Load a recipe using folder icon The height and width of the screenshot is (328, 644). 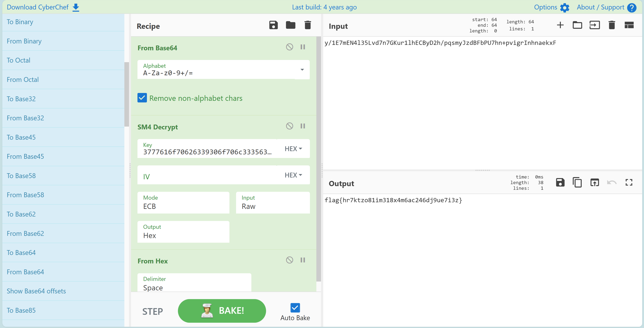coord(290,25)
